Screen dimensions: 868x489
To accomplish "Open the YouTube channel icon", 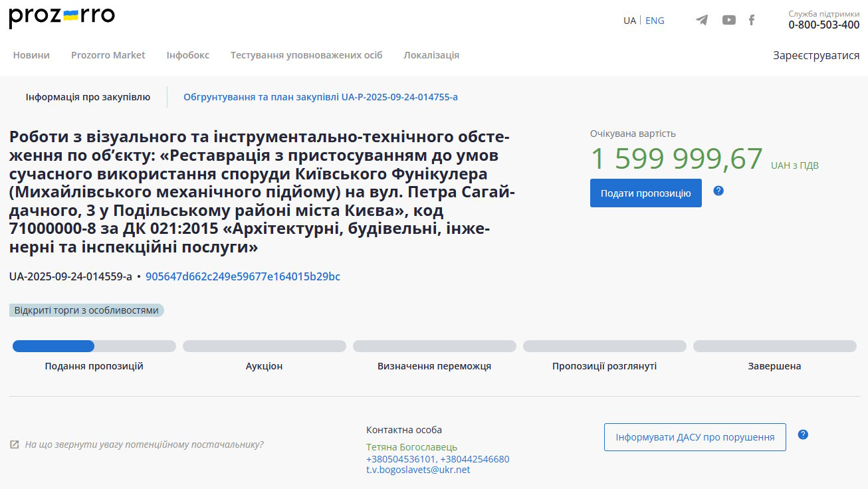I will click(729, 20).
